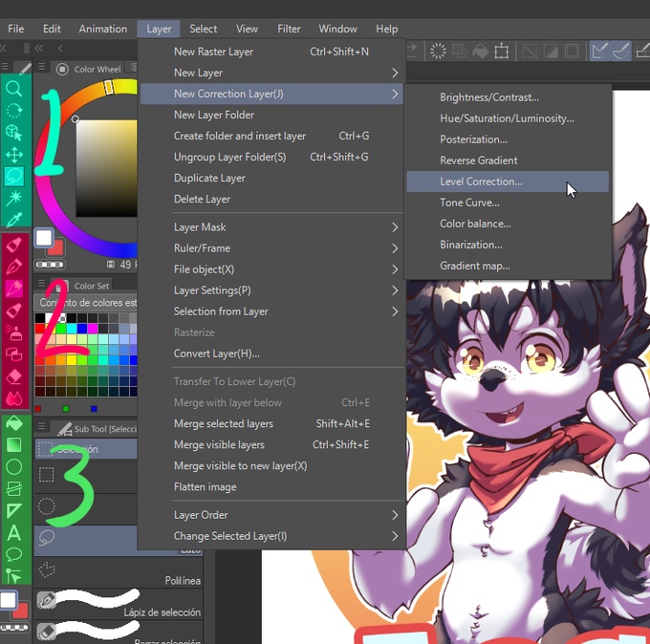Choose Hue/Saturation/Luminosity correction layer

508,118
